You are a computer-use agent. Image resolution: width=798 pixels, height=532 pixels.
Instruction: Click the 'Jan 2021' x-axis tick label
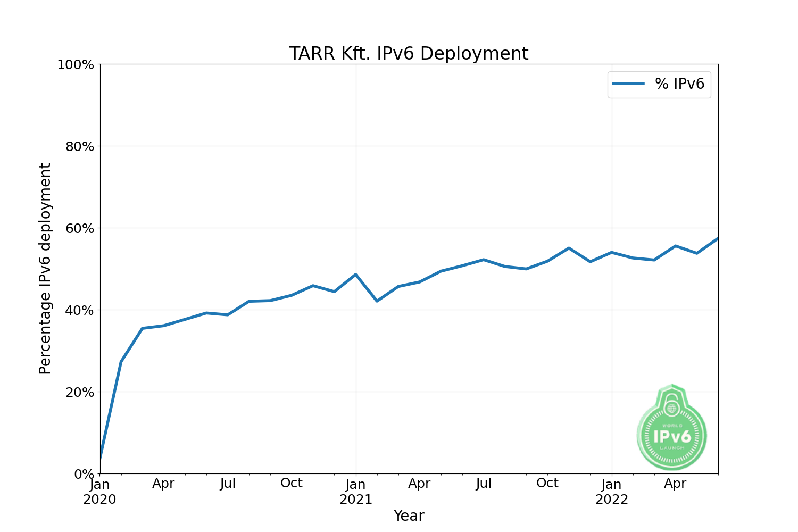355,492
